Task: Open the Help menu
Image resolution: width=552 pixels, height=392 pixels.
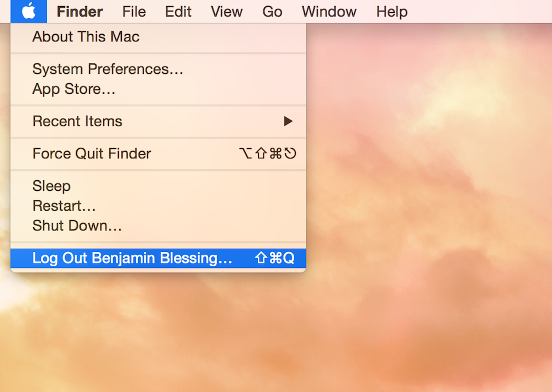Action: click(x=392, y=12)
